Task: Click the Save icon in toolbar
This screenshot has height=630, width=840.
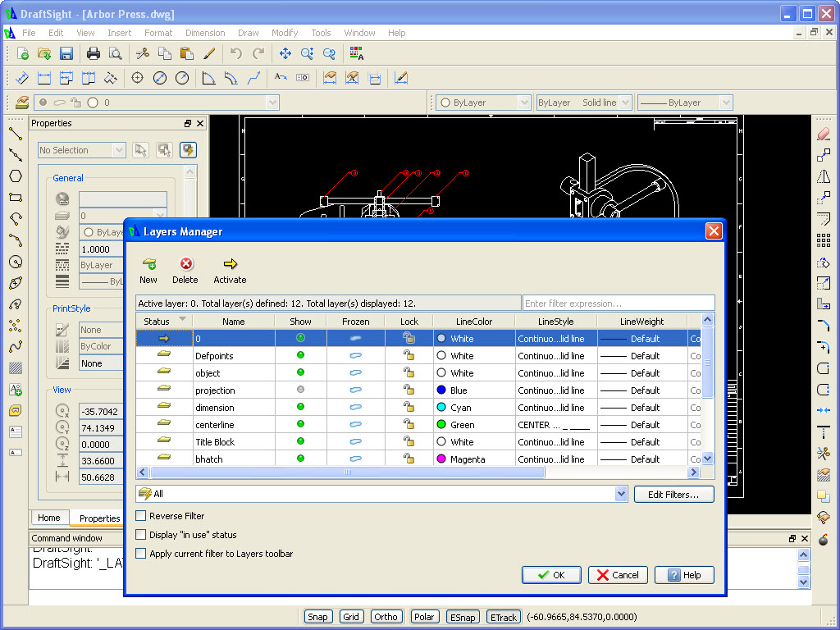Action: 66,53
